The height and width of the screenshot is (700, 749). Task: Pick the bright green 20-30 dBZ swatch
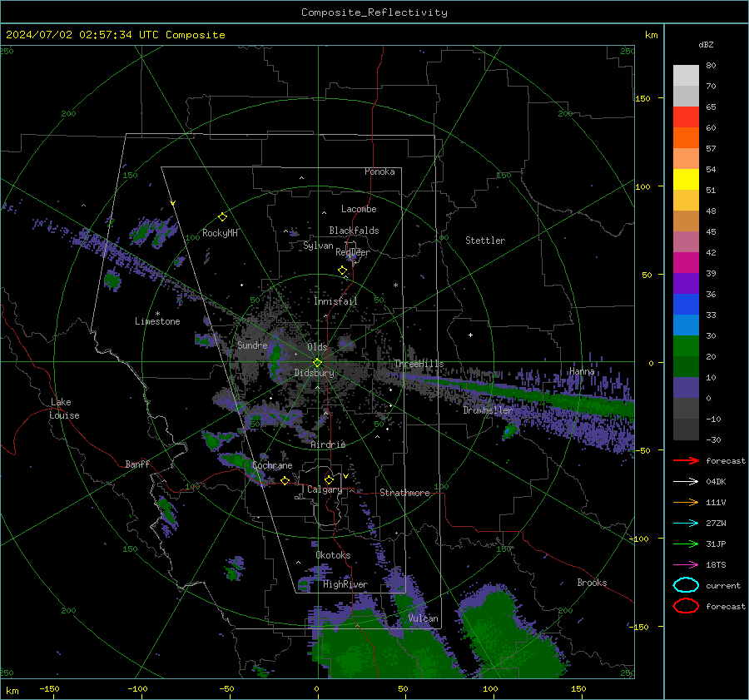click(686, 346)
